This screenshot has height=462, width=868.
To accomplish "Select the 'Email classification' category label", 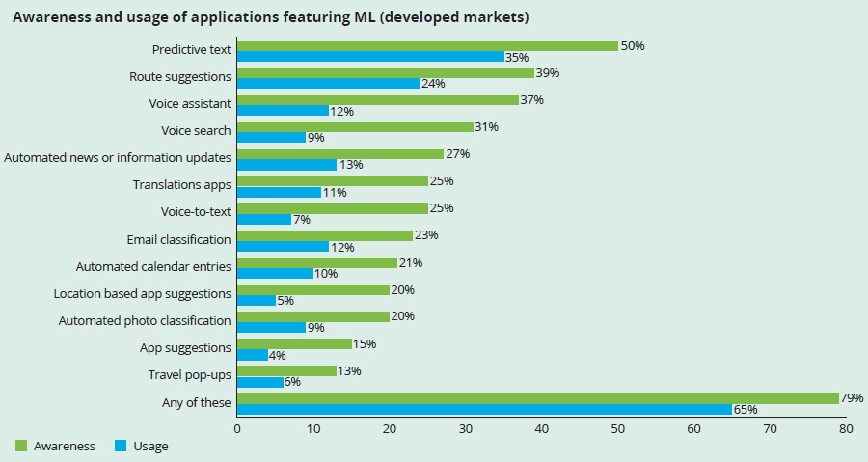I will point(178,239).
